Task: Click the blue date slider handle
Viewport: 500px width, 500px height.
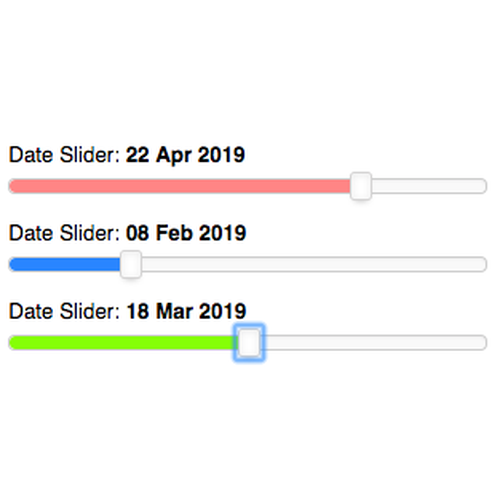Action: click(x=131, y=264)
